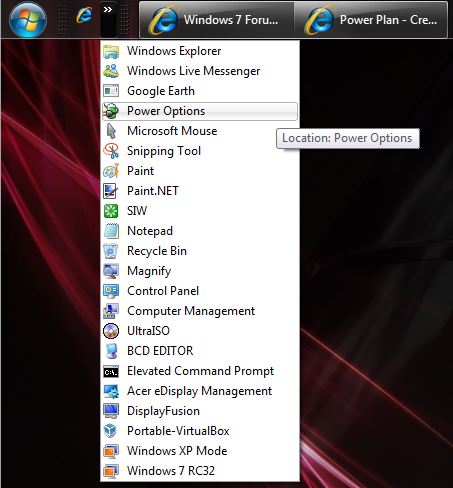The height and width of the screenshot is (488, 453).
Task: Click the 'Portable-VirtualBox' label
Action: (178, 431)
